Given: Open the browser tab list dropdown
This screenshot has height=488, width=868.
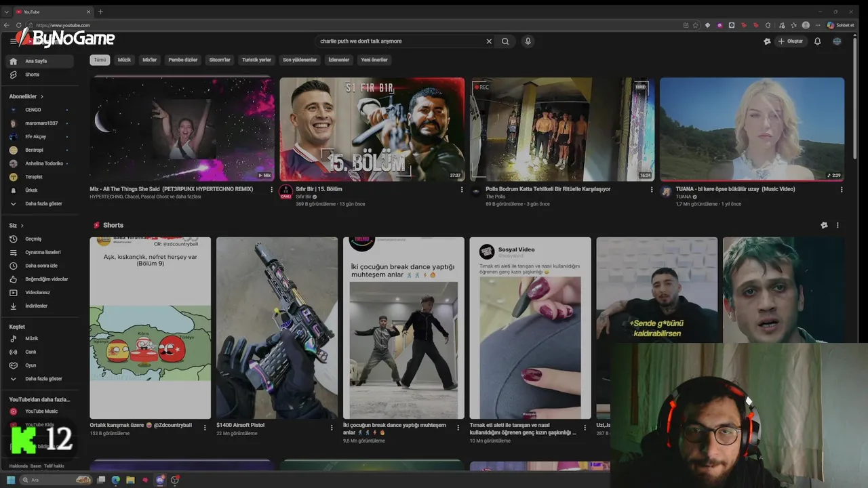Looking at the screenshot, I should click(7, 12).
